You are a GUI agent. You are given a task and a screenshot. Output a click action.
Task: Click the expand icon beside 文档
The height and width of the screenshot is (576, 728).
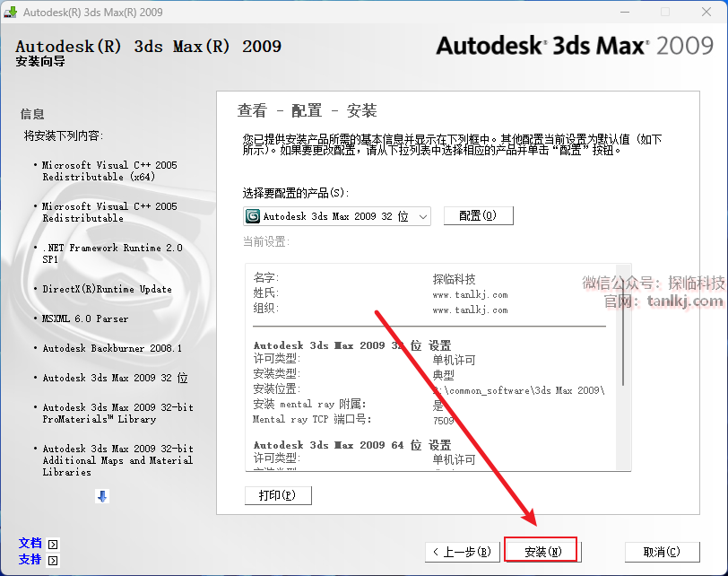(x=54, y=544)
